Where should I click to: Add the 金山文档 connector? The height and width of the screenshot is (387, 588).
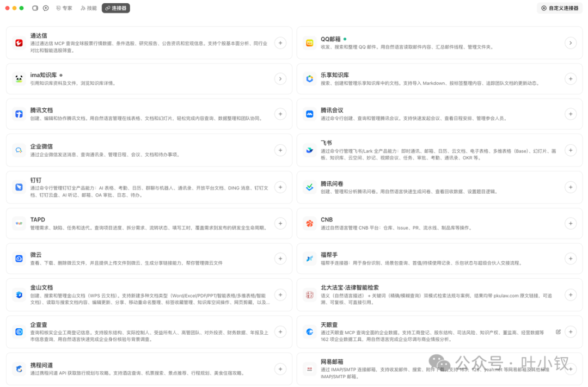tap(280, 295)
